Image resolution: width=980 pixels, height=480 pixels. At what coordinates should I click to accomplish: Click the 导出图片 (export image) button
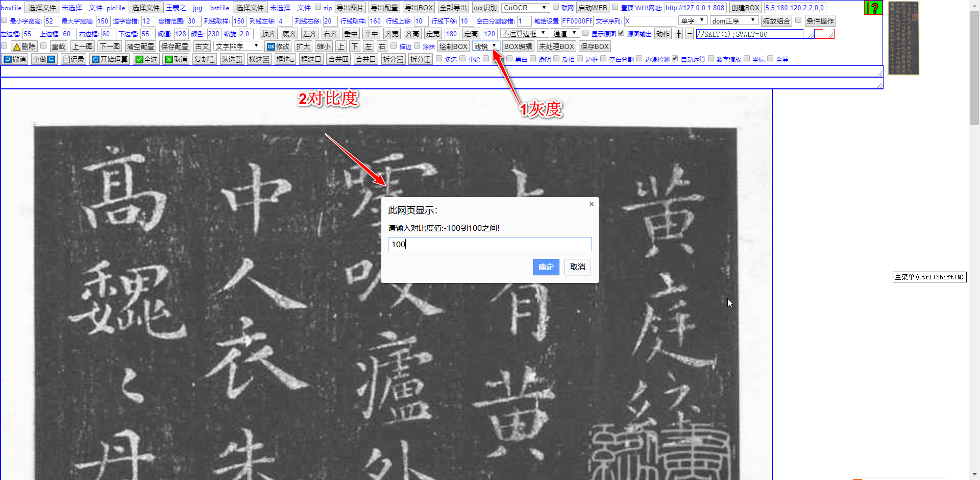pyautogui.click(x=350, y=8)
